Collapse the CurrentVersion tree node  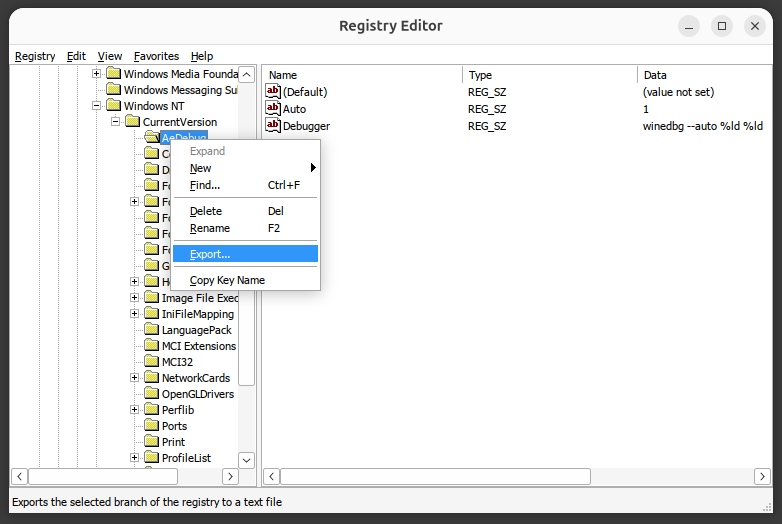(x=115, y=122)
